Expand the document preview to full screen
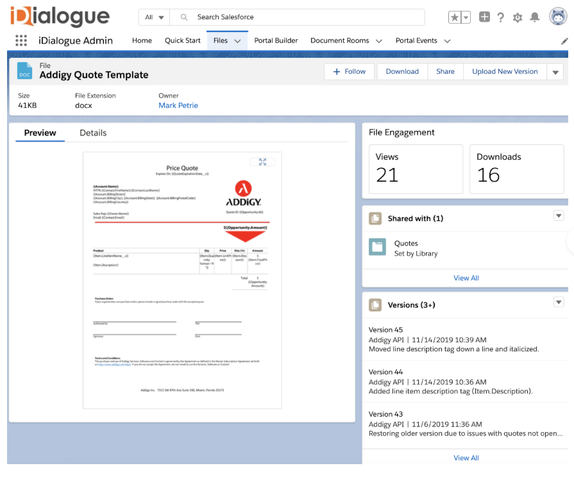Viewport: 574px width, 477px height. [262, 162]
